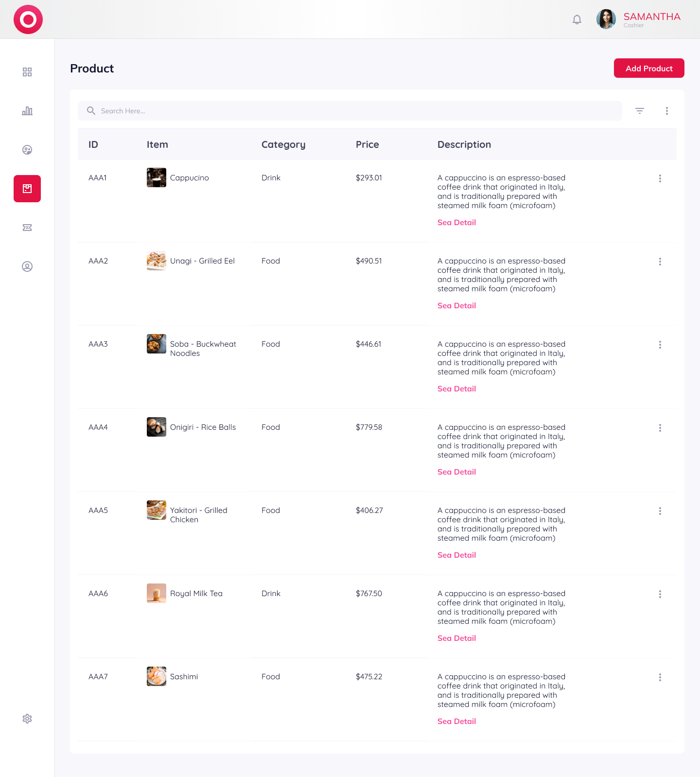Open the row menu for Cappucino
The width and height of the screenshot is (700, 777).
[x=660, y=178]
